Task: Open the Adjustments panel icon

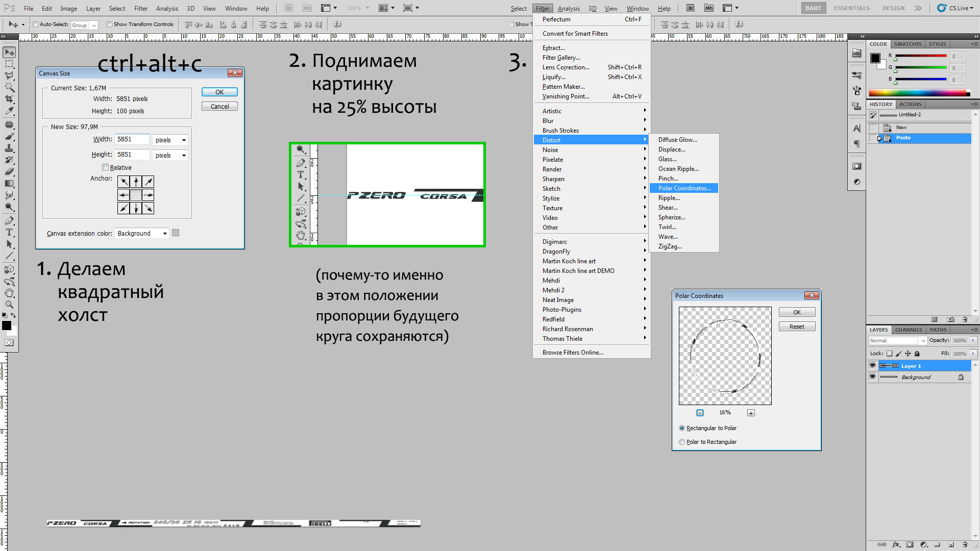Action: (x=857, y=182)
